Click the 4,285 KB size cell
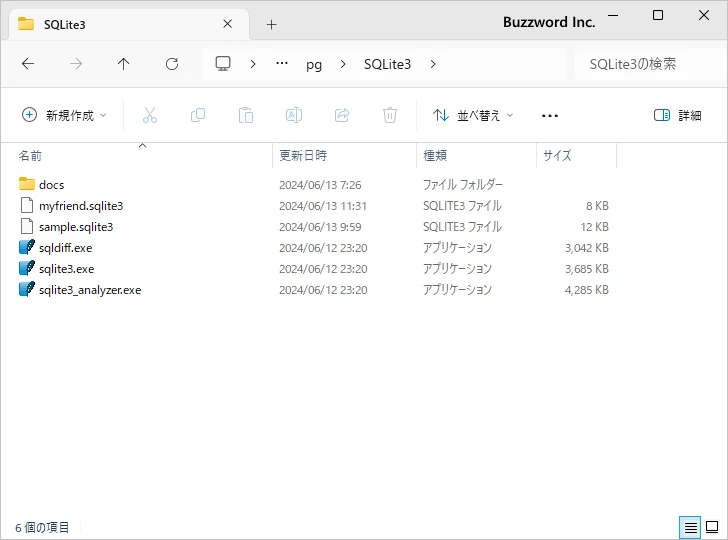The image size is (728, 540). (x=586, y=290)
